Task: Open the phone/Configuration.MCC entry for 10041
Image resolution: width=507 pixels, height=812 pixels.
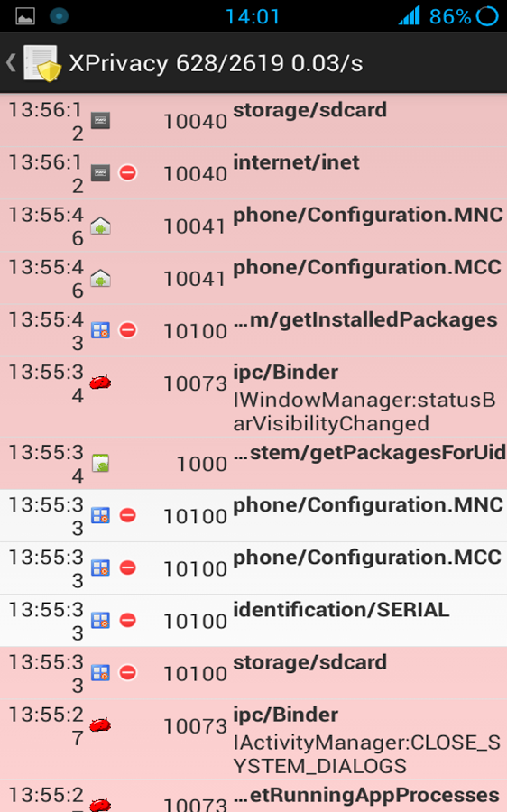Action: tap(253, 278)
